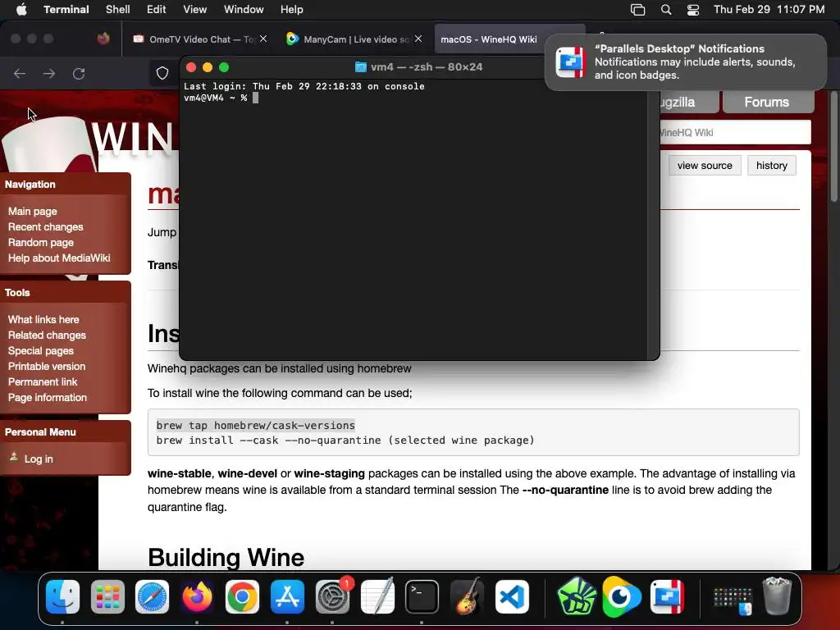Open the Shell menu
Image resolution: width=840 pixels, height=630 pixels.
click(x=118, y=10)
